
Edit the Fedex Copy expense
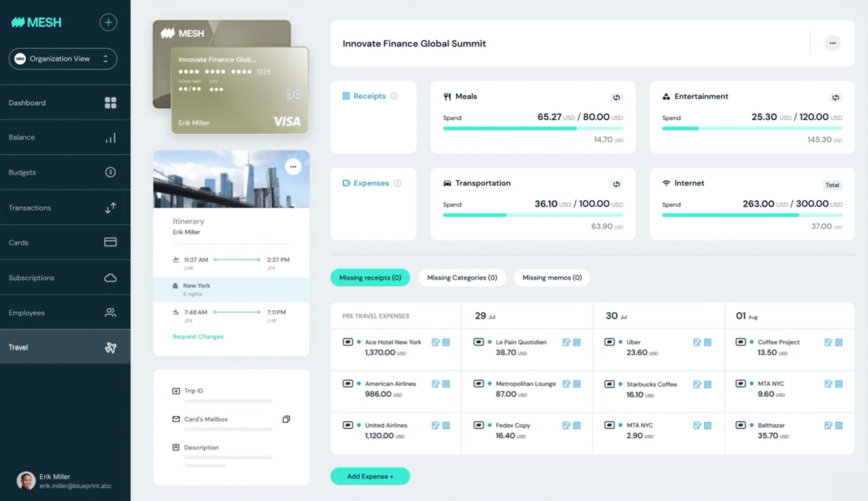click(566, 425)
